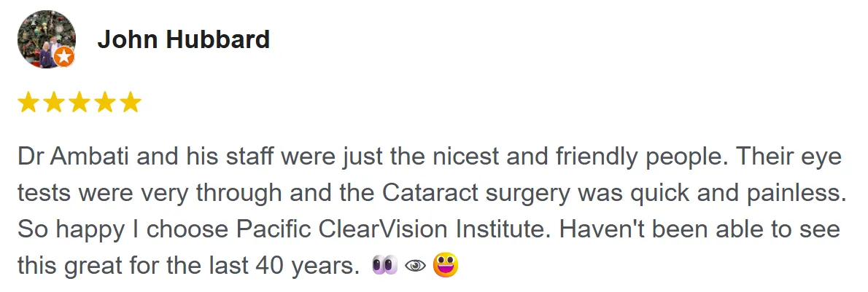Click the word "friendly" in review text
This screenshot has height=292, width=868.
pos(594,157)
